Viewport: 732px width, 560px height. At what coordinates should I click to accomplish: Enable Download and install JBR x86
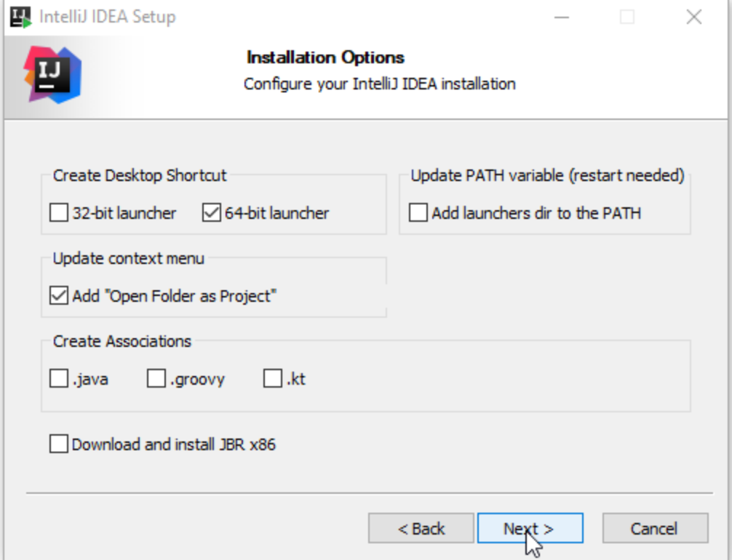coord(59,444)
